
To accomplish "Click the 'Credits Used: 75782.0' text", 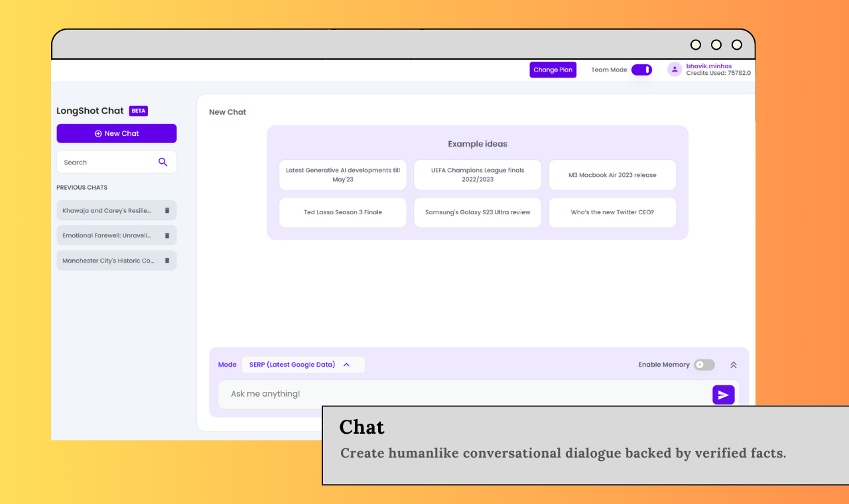I will pyautogui.click(x=718, y=73).
